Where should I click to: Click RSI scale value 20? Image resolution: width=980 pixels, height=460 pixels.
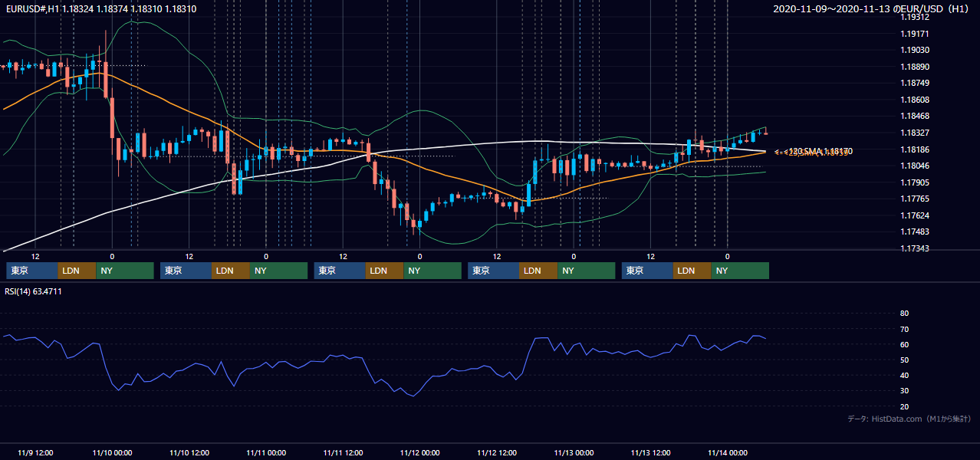[x=904, y=406]
